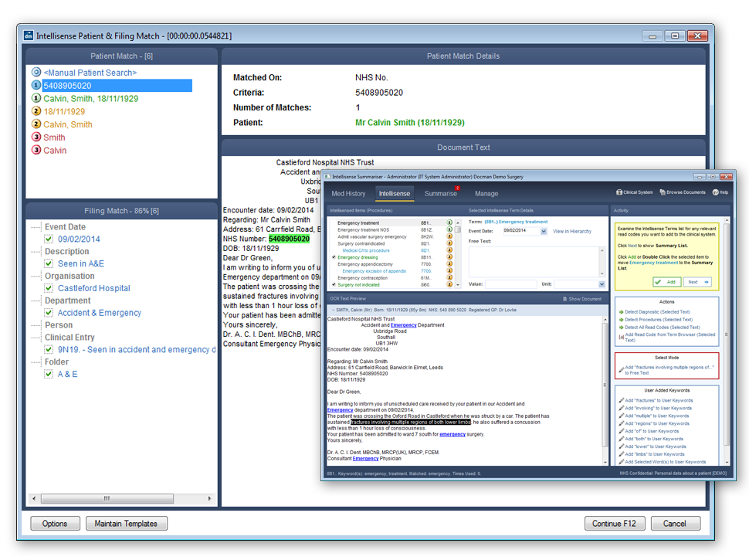Open Help in the Summariser toolbar

coord(720,192)
